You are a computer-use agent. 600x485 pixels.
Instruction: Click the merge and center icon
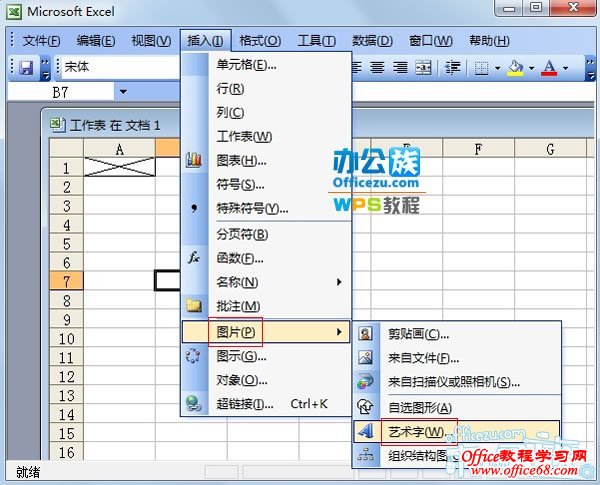coord(424,68)
